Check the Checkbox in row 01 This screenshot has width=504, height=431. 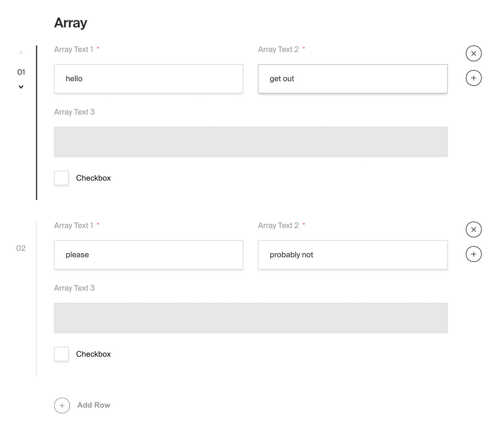(61, 178)
